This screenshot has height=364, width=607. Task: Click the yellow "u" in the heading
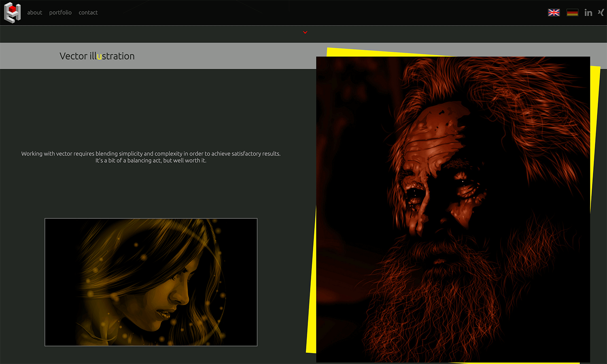(x=100, y=57)
